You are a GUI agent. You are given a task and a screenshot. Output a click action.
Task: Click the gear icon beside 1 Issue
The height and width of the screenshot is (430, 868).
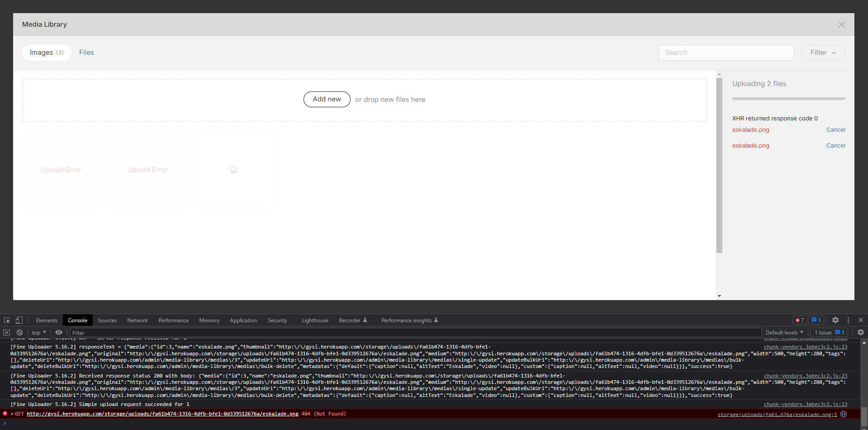coord(860,332)
